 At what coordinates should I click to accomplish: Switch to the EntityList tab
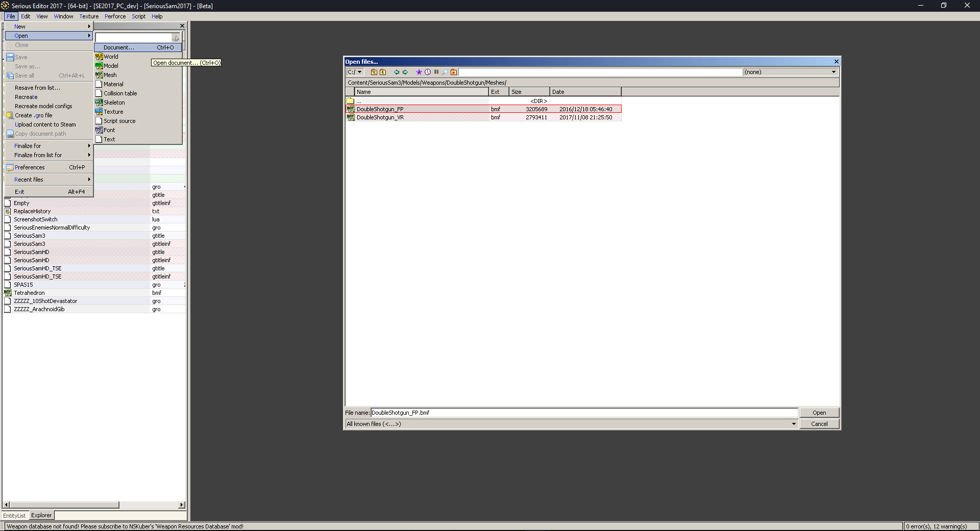pos(14,516)
